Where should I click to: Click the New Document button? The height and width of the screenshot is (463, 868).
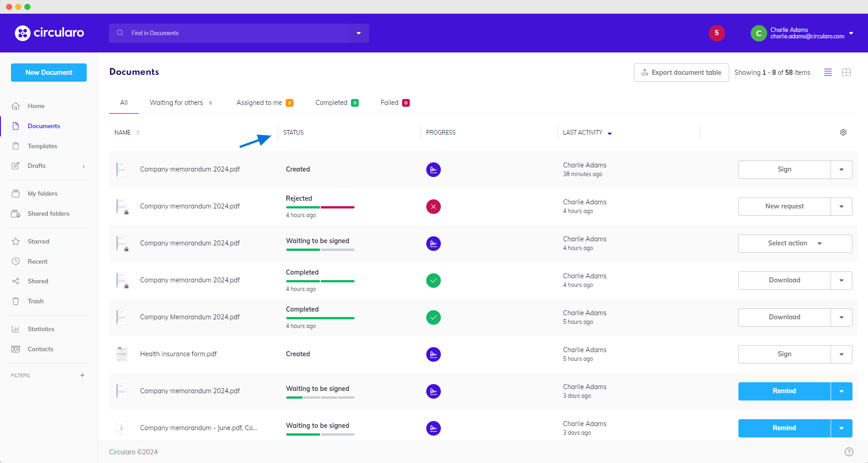pos(49,73)
